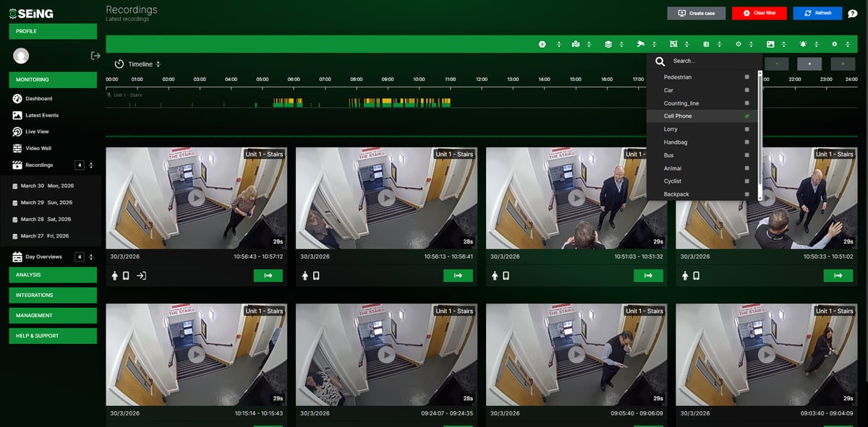Open the Analysis section in the sidebar

click(52, 275)
